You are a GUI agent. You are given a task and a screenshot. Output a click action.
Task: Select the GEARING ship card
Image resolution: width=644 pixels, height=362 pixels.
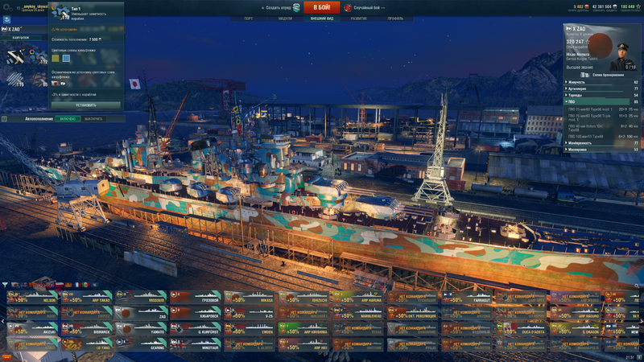pos(141,344)
